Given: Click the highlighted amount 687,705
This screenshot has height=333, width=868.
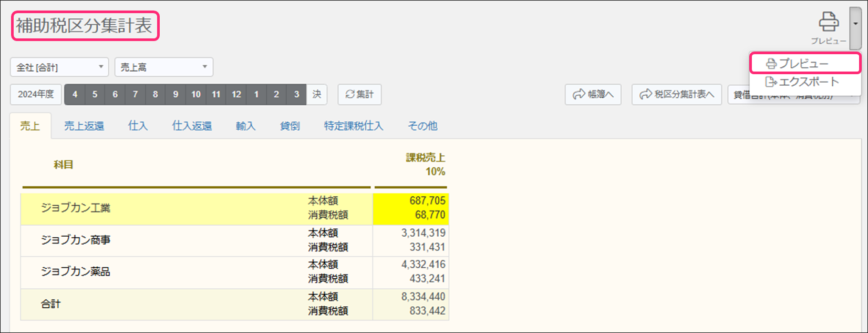Looking at the screenshot, I should pyautogui.click(x=427, y=200).
